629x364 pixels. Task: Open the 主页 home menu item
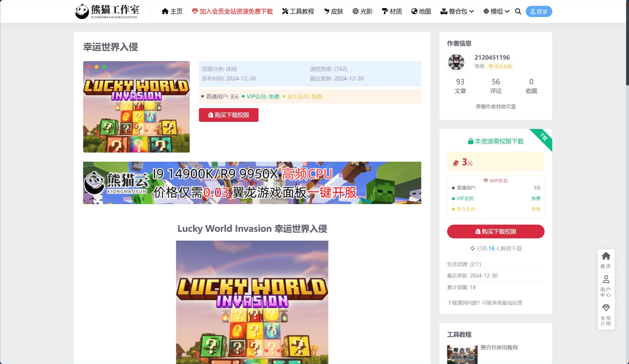click(x=172, y=11)
